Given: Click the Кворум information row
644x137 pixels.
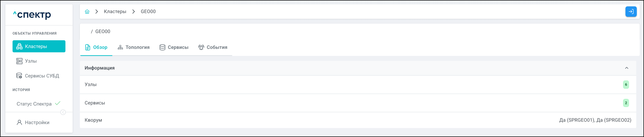Looking at the screenshot, I should click(x=358, y=120).
